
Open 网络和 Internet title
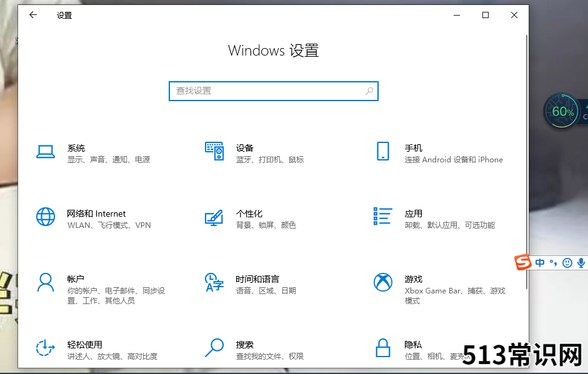click(96, 214)
